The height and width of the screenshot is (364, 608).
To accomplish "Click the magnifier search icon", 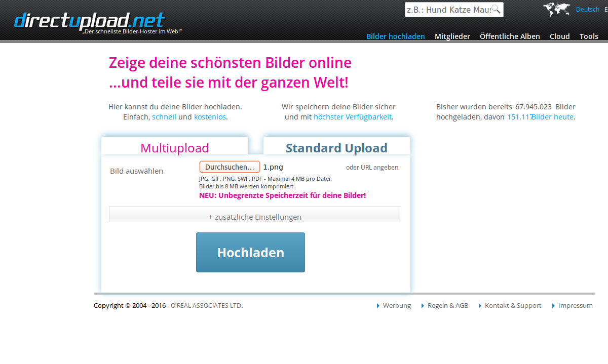I will [x=496, y=9].
